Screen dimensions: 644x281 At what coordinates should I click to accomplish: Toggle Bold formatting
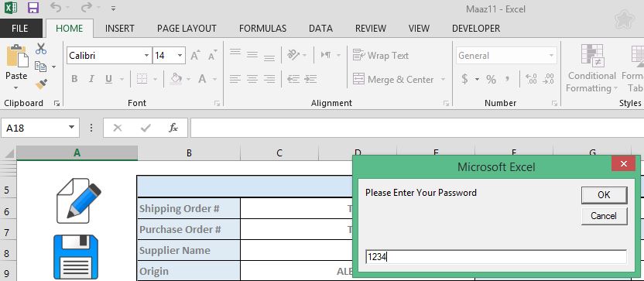[74, 79]
